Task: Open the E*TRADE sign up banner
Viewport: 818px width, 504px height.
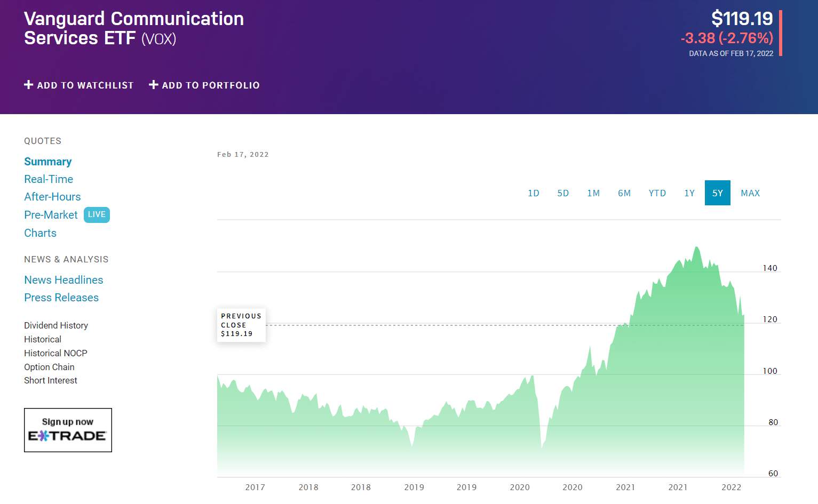Action: 68,430
